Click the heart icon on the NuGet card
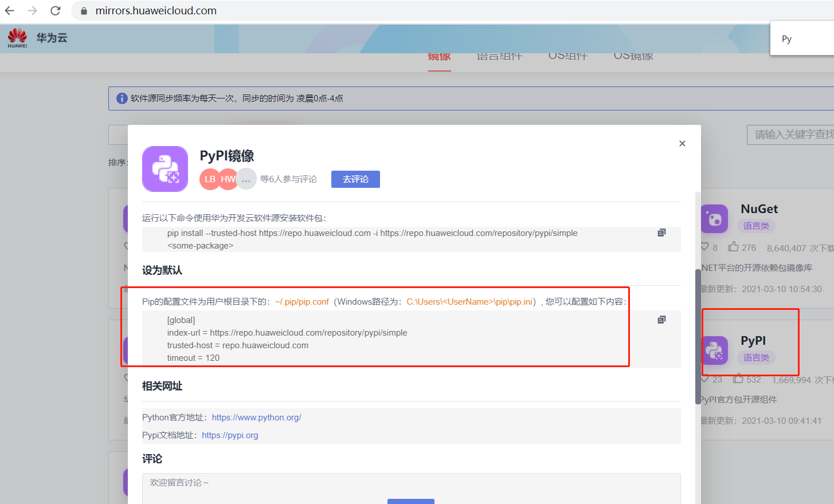 click(x=704, y=247)
